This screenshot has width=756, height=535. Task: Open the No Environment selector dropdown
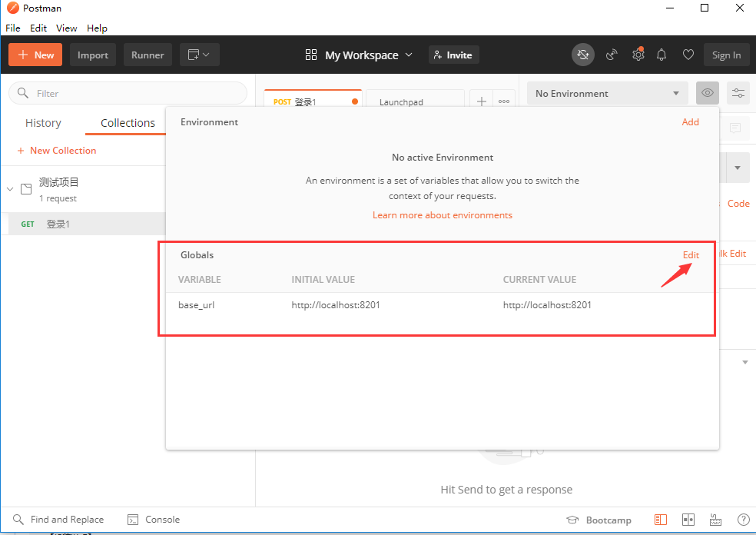coord(608,93)
